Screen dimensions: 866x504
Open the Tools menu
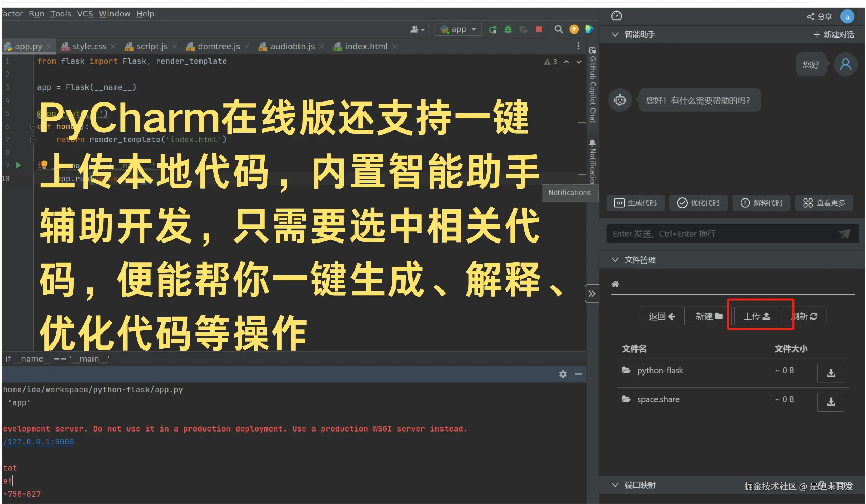coord(61,14)
